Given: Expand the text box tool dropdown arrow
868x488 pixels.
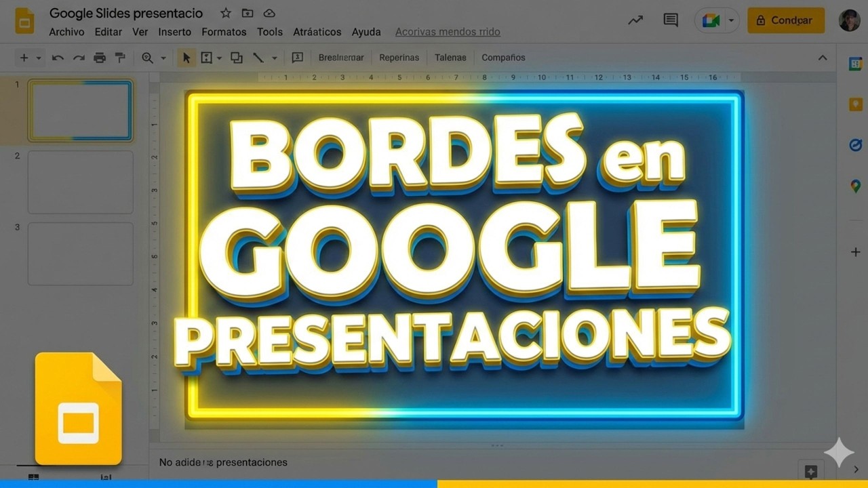Looking at the screenshot, I should (219, 58).
